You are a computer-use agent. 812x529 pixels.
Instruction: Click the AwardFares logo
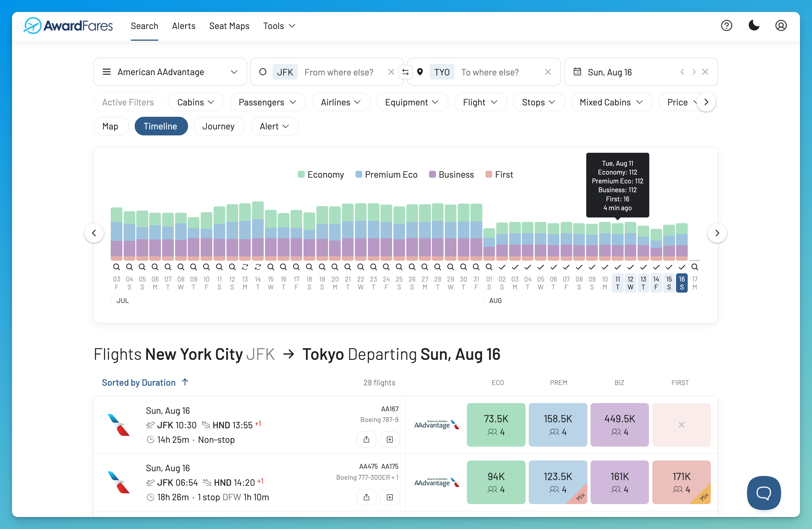point(68,26)
